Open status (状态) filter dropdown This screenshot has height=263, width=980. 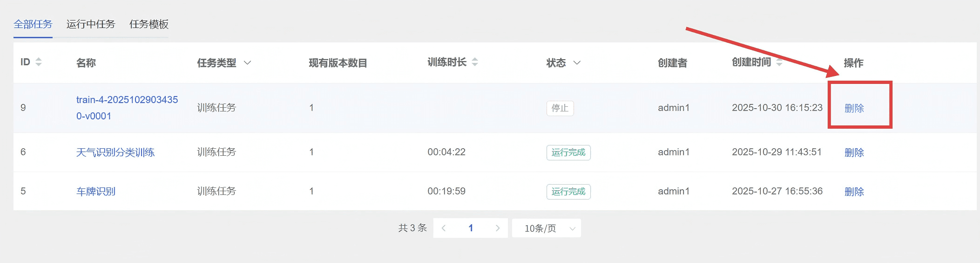[x=576, y=62]
